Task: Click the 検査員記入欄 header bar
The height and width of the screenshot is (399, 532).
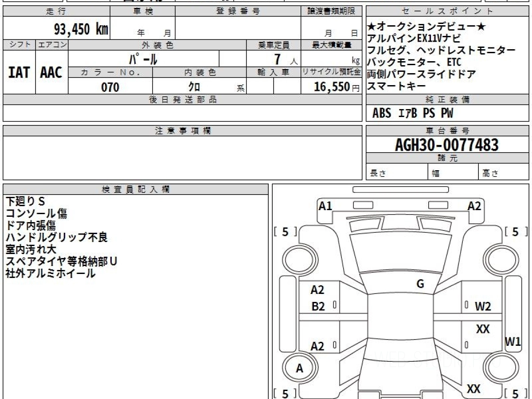Action: point(136,189)
